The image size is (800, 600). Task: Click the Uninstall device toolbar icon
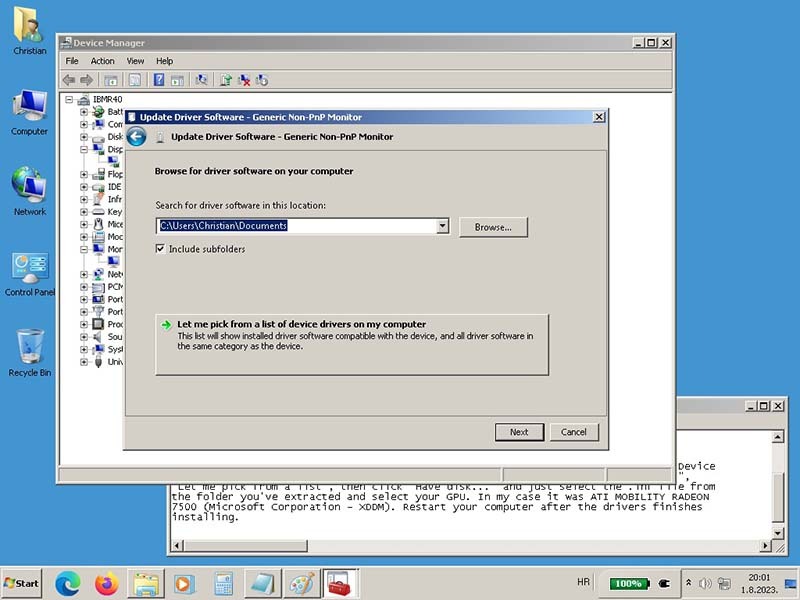pos(244,80)
